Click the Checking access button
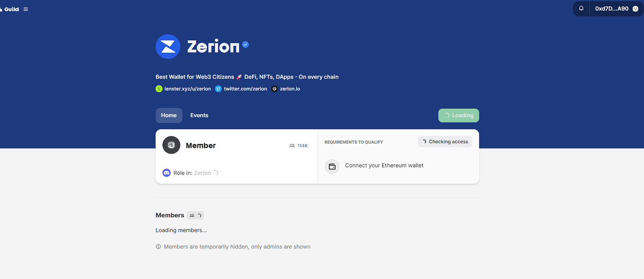 pos(445,142)
